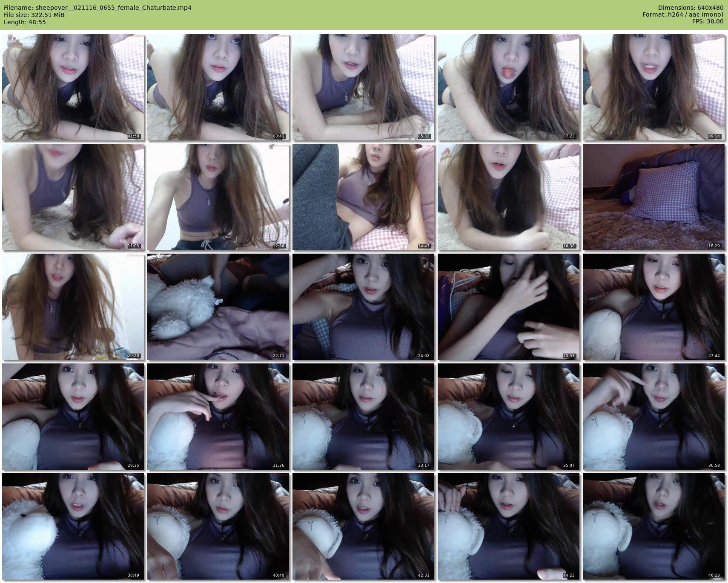
Task: Select the 12:56 thumbnail
Action: [218, 197]
